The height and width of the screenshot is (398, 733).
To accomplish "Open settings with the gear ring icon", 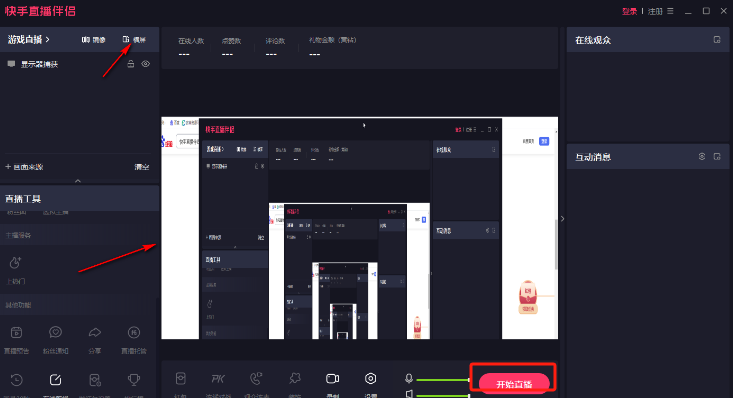I will click(x=371, y=378).
